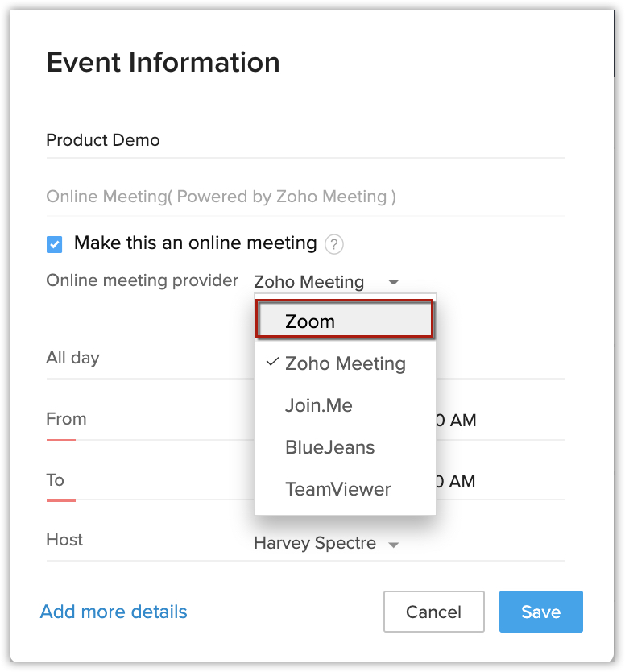This screenshot has width=625, height=672.
Task: Pick Join.Me as the meeting provider
Action: (x=319, y=405)
